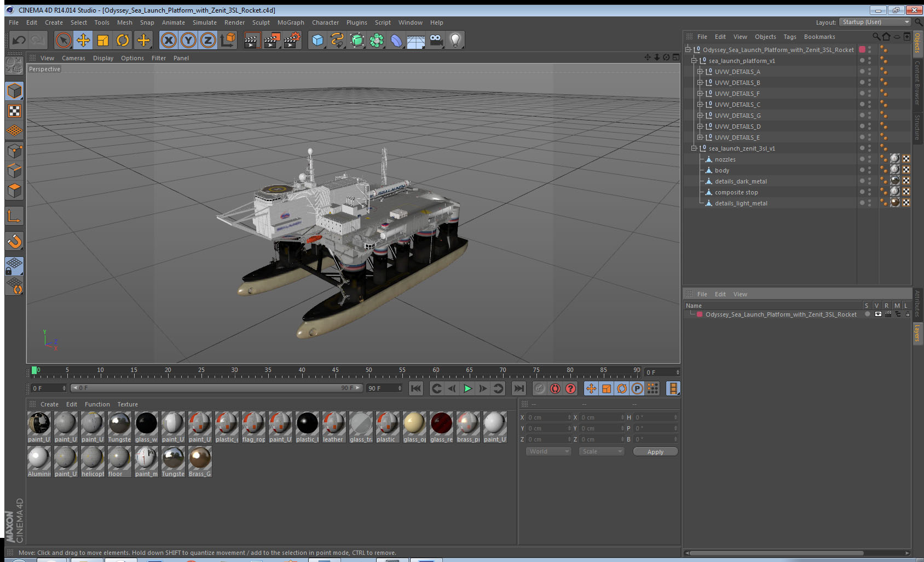Screen dimensions: 924x562
Task: Open the Simulate menu
Action: [x=205, y=22]
